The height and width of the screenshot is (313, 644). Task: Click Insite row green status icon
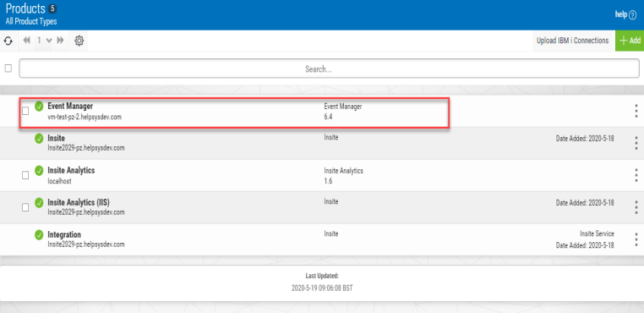39,138
